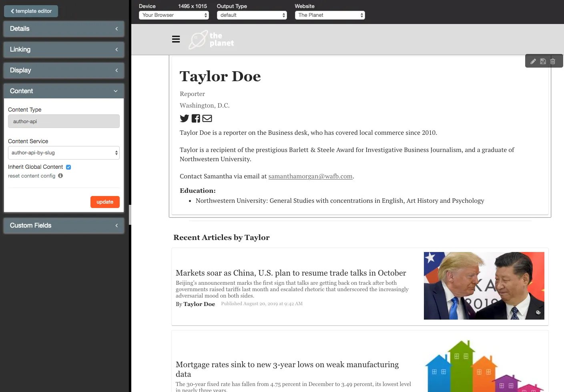The width and height of the screenshot is (564, 392).
Task: Open the Website dropdown
Action: tap(330, 15)
